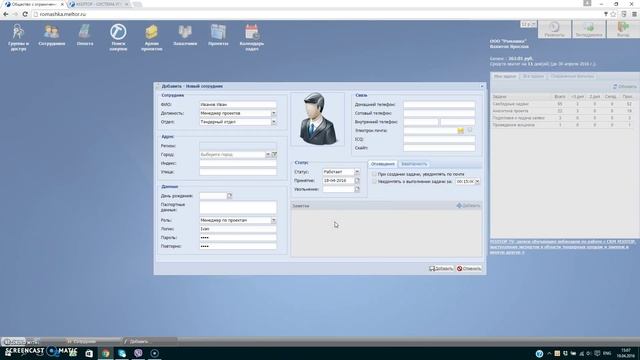Open the Skype taskbar icon
Screen dimensions: 640x360
click(x=122, y=353)
